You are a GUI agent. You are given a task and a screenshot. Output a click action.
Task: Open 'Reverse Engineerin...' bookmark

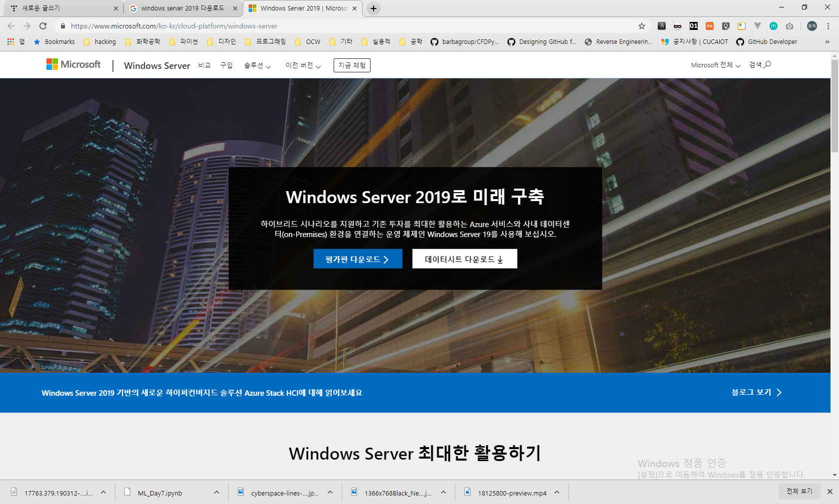pyautogui.click(x=619, y=42)
